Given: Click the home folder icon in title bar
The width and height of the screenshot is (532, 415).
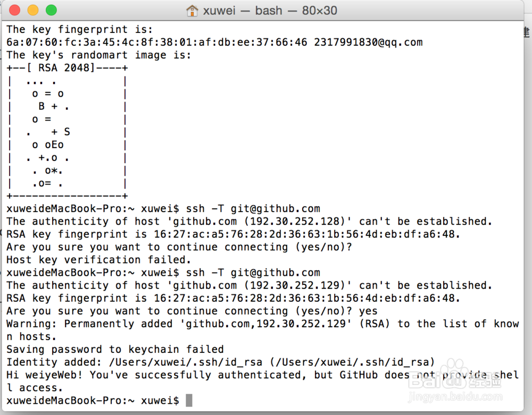Looking at the screenshot, I should click(192, 11).
